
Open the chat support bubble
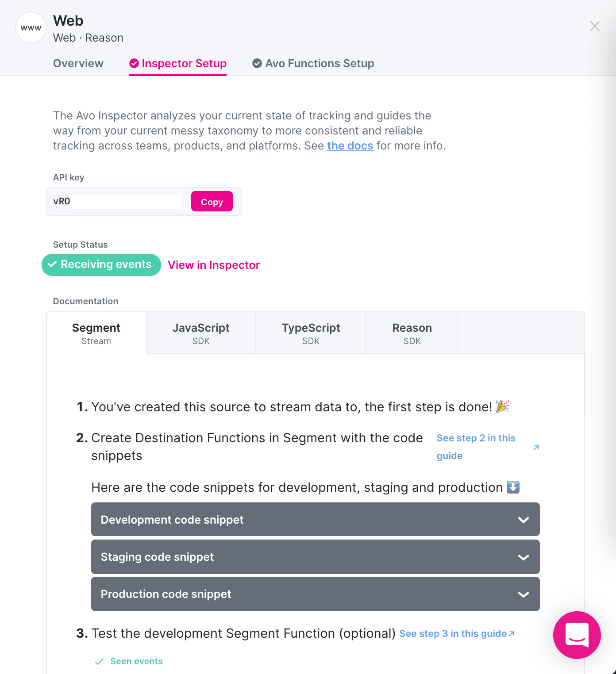577,636
